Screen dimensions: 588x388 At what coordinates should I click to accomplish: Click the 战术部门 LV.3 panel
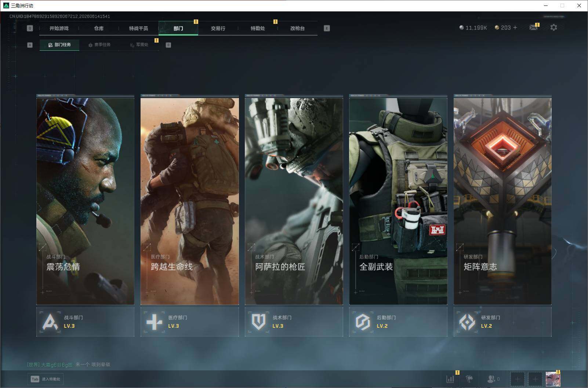click(294, 322)
